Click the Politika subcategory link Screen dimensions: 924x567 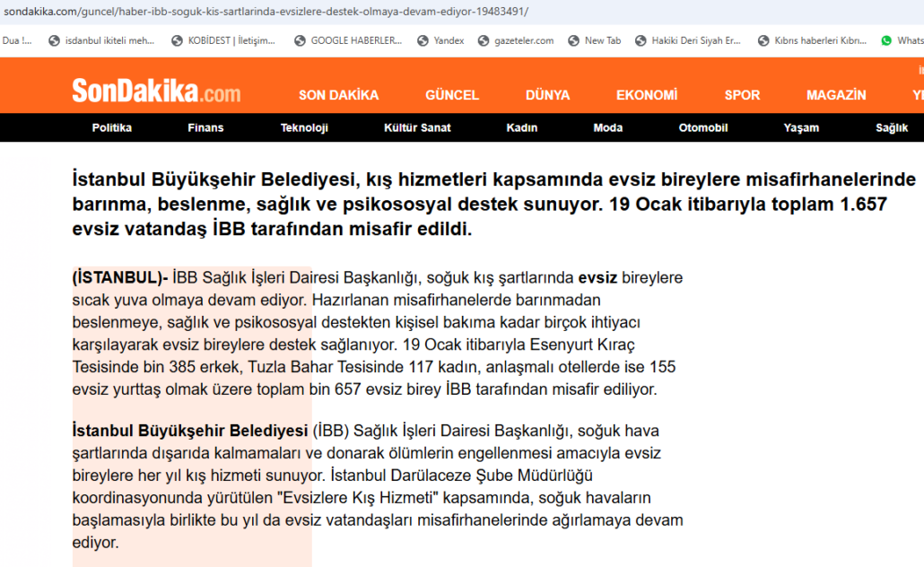pyautogui.click(x=112, y=127)
